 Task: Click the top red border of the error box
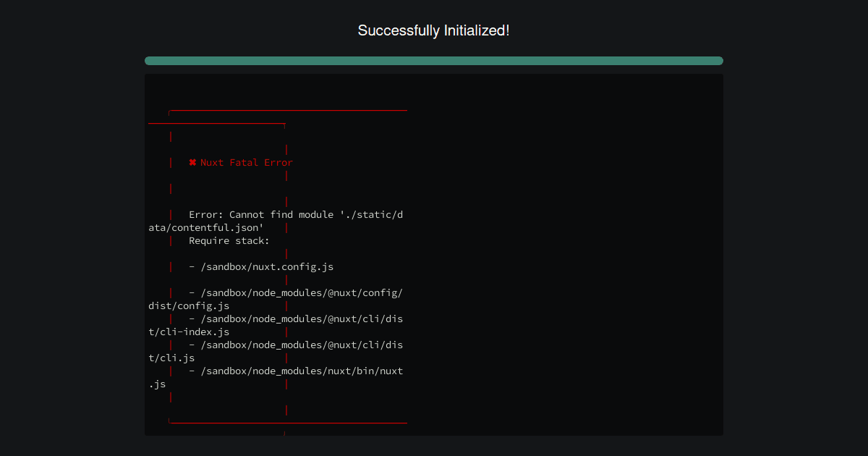[288, 110]
